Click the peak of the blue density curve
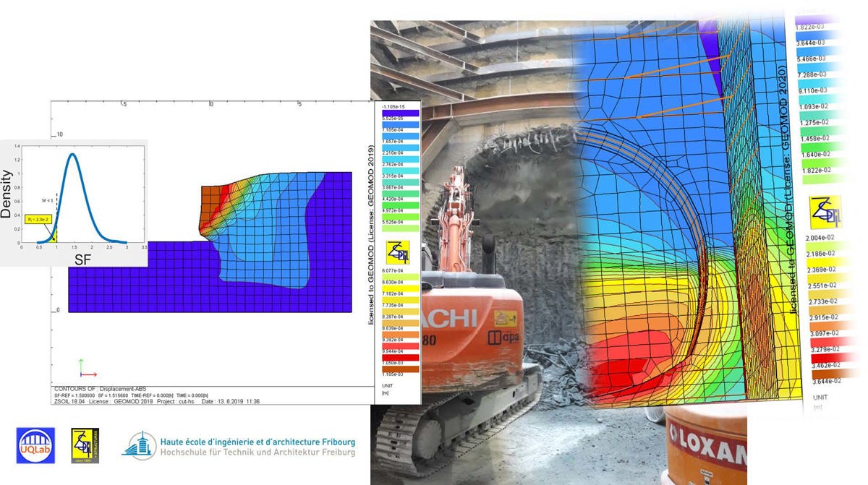This screenshot has width=868, height=485. 72,155
